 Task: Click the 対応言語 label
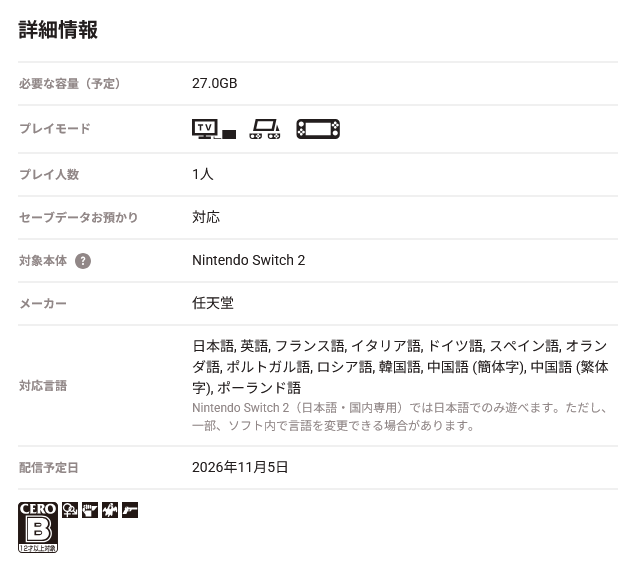(43, 386)
